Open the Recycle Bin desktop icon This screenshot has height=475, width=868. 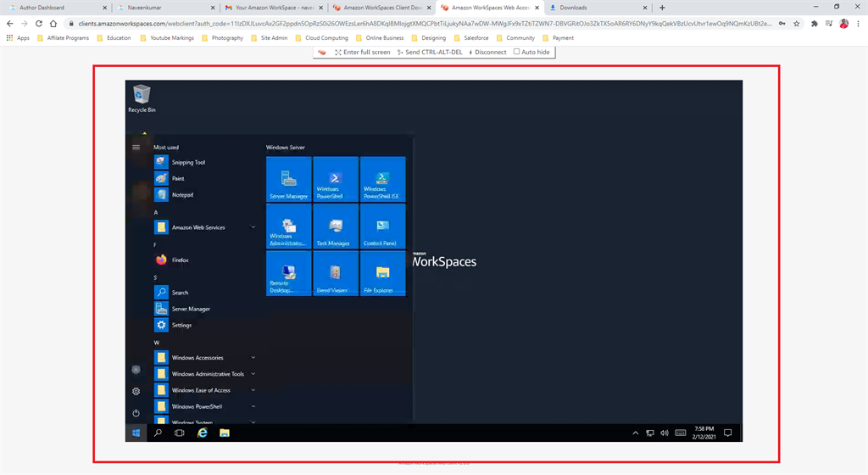click(142, 98)
